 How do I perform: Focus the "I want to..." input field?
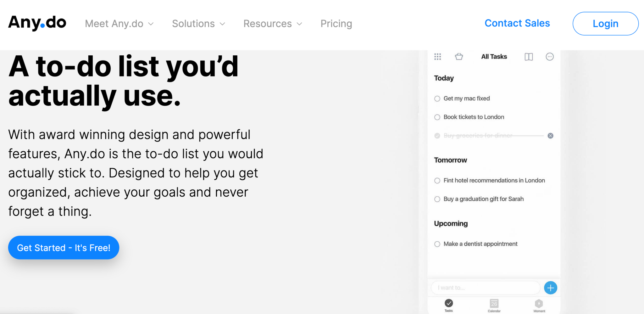(x=485, y=288)
